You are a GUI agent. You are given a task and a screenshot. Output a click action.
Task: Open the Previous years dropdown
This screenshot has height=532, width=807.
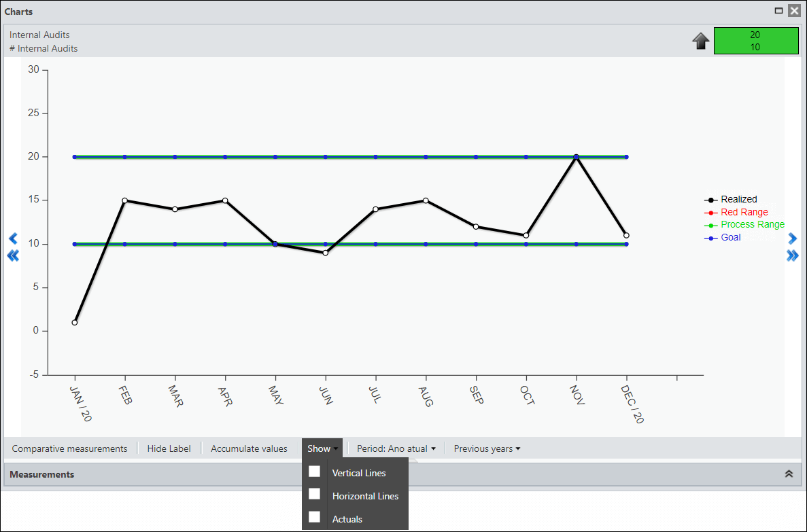point(487,448)
